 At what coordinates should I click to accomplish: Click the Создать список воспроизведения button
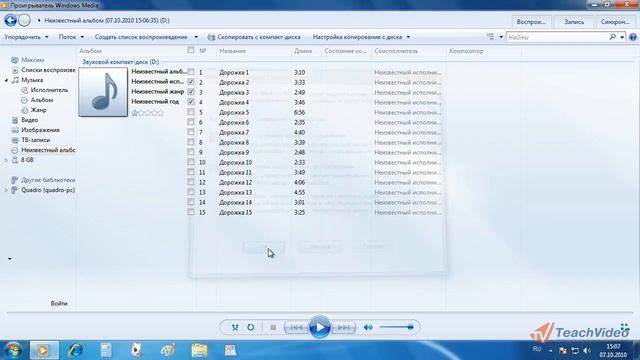tap(141, 37)
